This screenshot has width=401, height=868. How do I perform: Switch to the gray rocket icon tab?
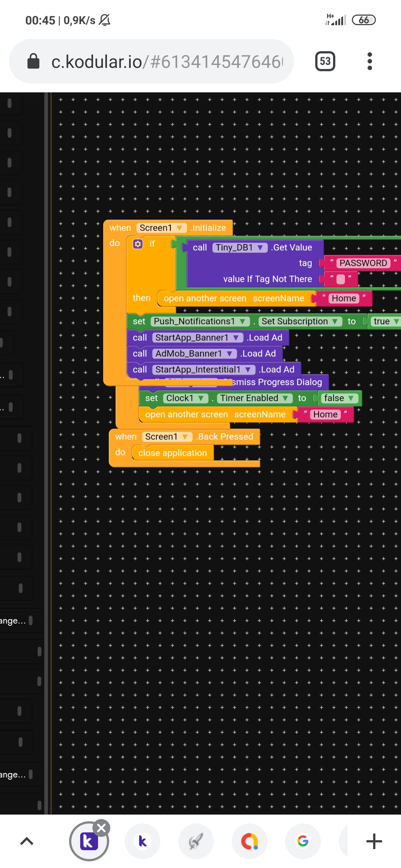pos(196,841)
